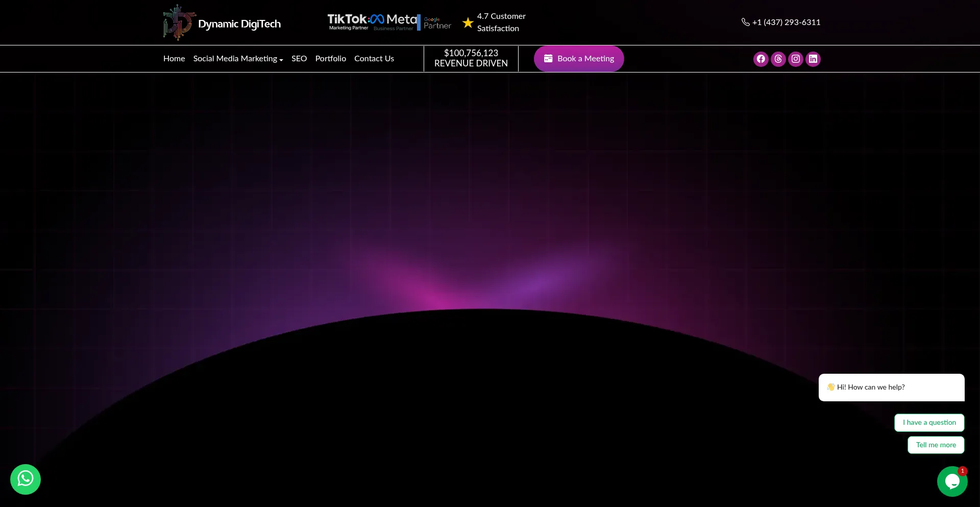Click the phone handset icon
Screen dimensions: 980x507
click(x=746, y=22)
